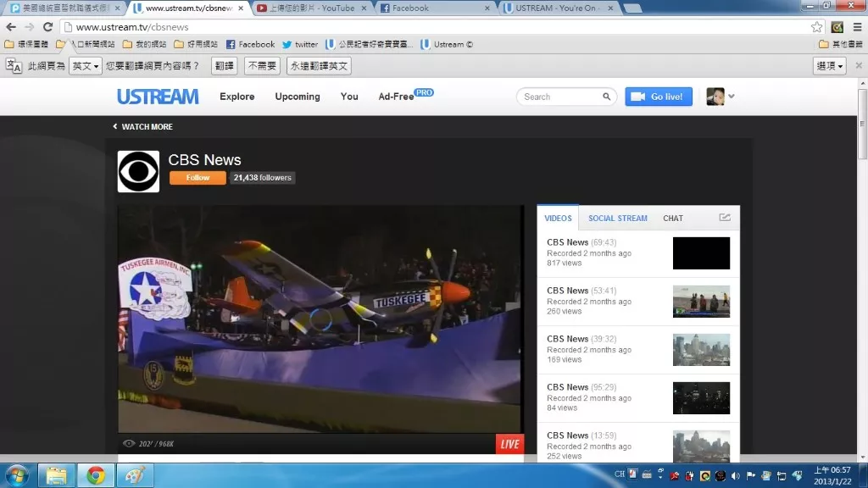Screen dimensions: 868x488
Task: Click the translate icon in the translation bar
Action: pos(14,66)
